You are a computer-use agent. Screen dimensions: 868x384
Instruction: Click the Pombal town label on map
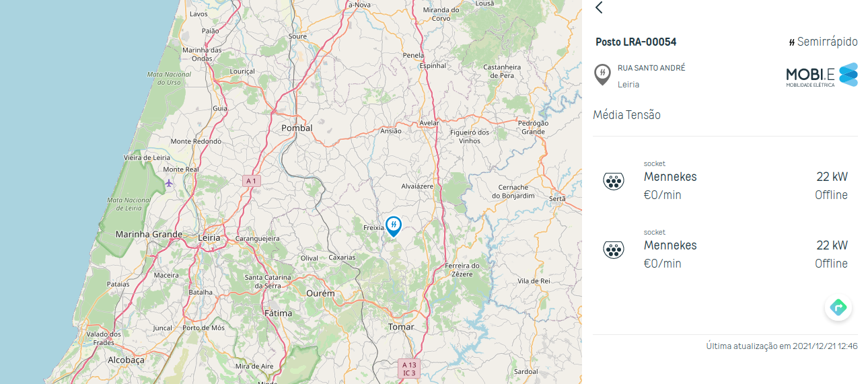click(x=297, y=128)
